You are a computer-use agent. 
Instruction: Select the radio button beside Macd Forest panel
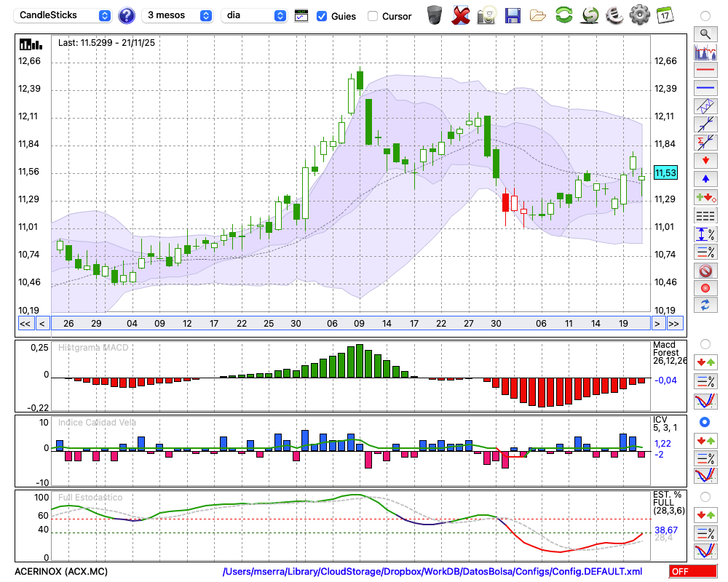click(705, 343)
